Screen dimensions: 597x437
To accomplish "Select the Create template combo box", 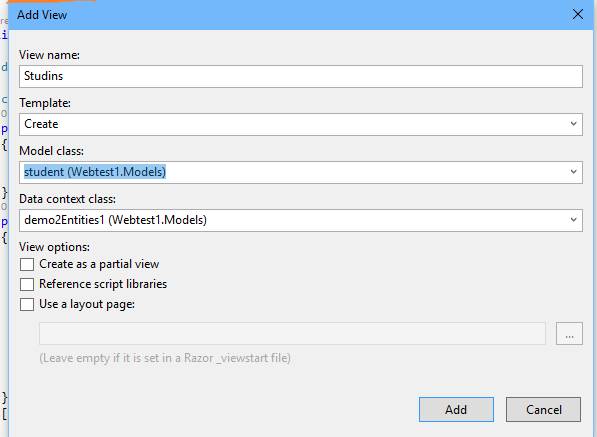I will [301, 124].
